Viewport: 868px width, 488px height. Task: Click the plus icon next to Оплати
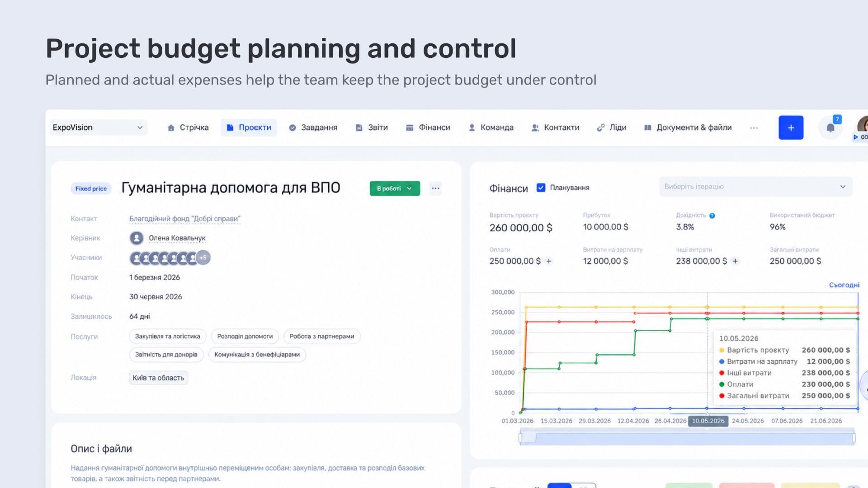tap(549, 261)
